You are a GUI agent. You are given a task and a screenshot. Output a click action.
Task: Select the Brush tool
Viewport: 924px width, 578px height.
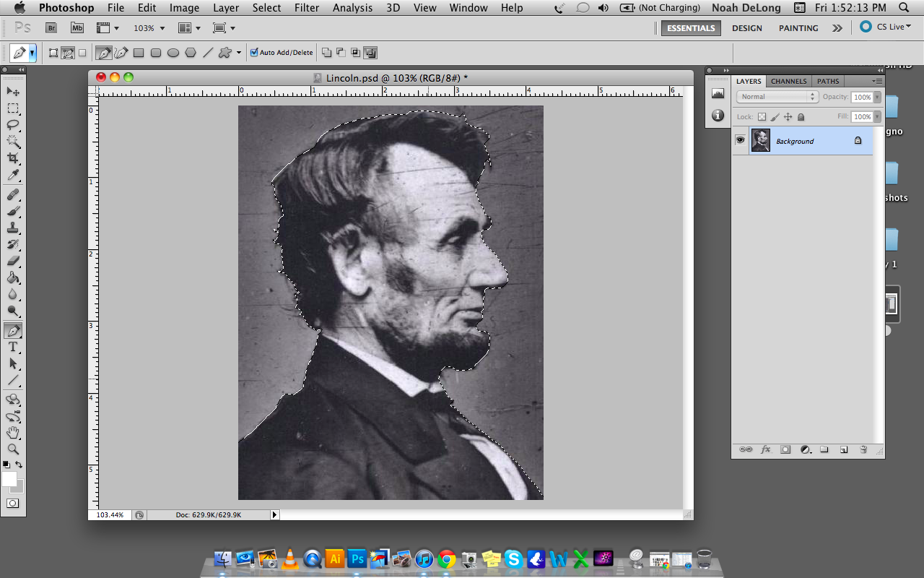[13, 212]
